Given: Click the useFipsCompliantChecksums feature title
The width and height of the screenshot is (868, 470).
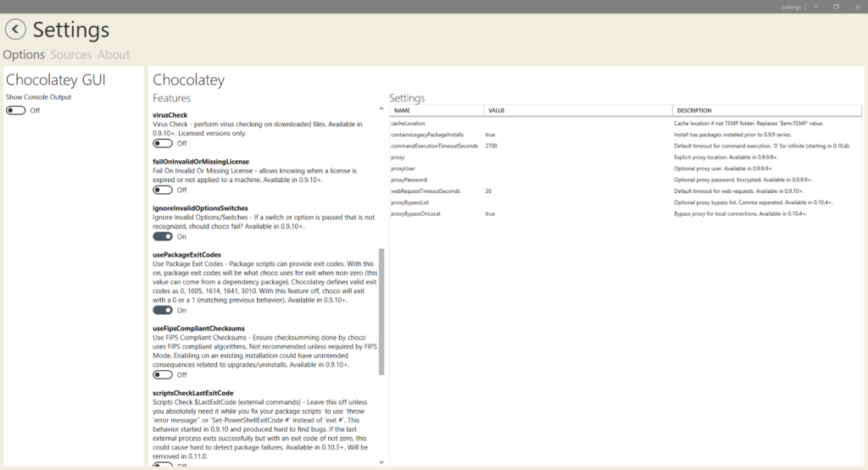Looking at the screenshot, I should [x=198, y=329].
